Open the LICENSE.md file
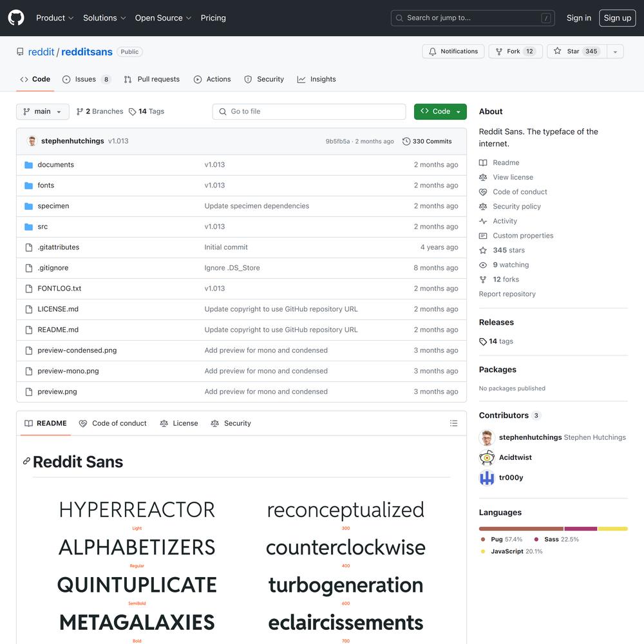The width and height of the screenshot is (644, 644). [x=58, y=309]
